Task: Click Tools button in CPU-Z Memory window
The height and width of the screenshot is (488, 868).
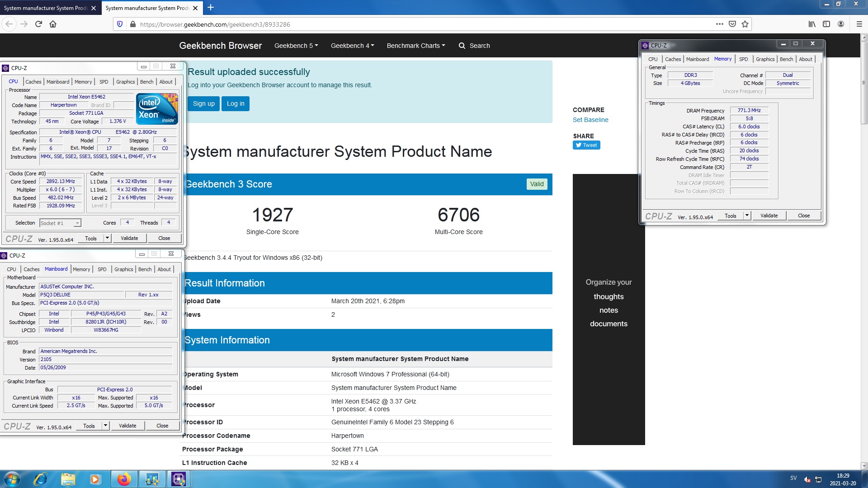Action: [731, 216]
